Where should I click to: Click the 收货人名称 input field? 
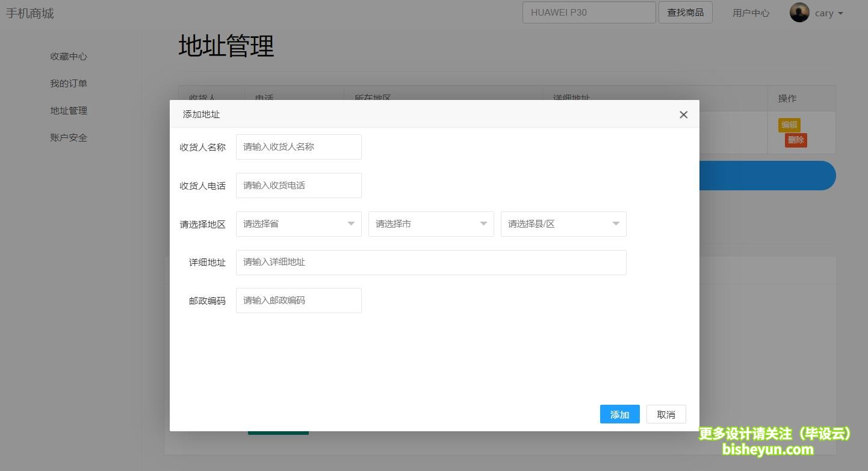(299, 147)
